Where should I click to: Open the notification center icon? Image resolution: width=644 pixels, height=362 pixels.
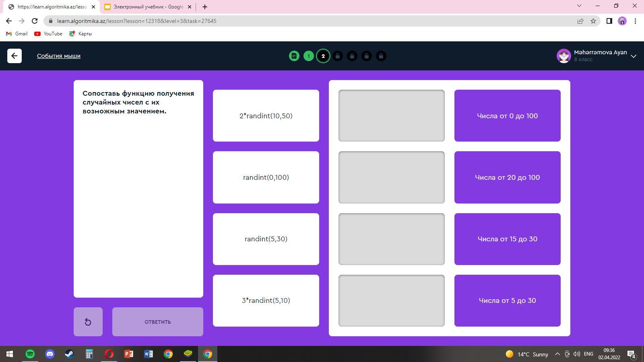631,354
